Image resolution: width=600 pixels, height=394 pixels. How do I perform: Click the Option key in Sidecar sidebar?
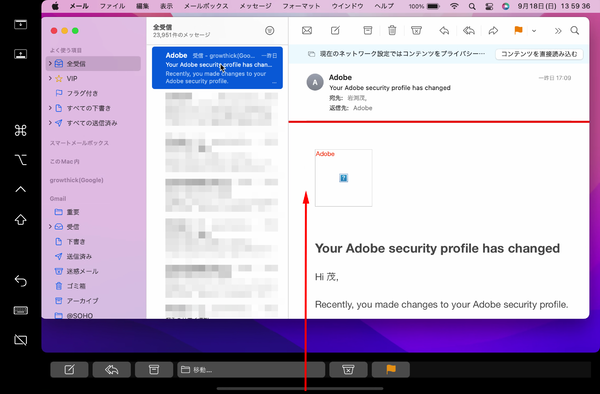[21, 160]
